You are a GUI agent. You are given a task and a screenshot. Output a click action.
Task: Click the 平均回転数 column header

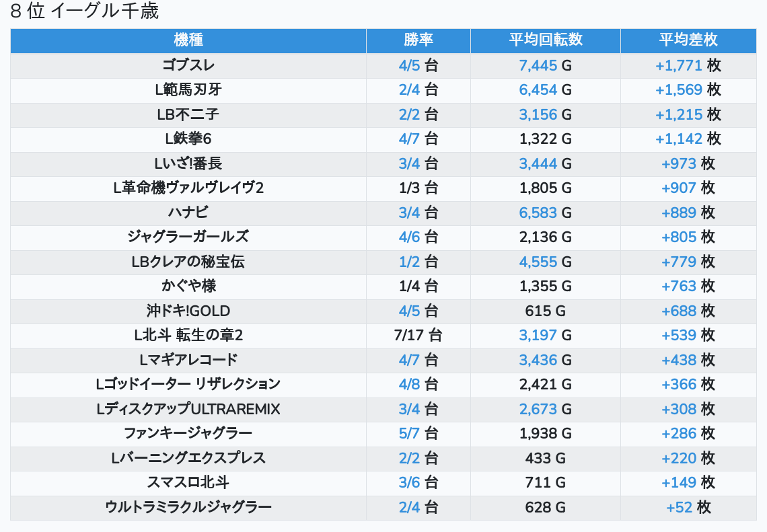coord(545,40)
